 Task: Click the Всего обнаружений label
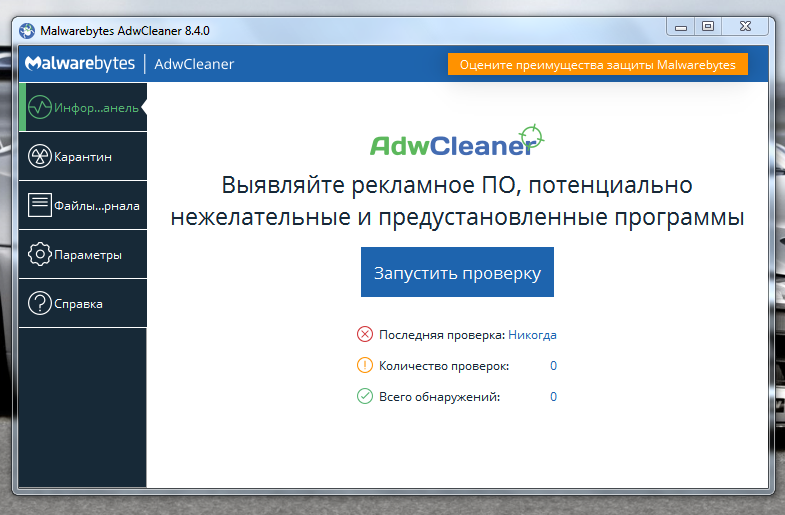point(440,397)
